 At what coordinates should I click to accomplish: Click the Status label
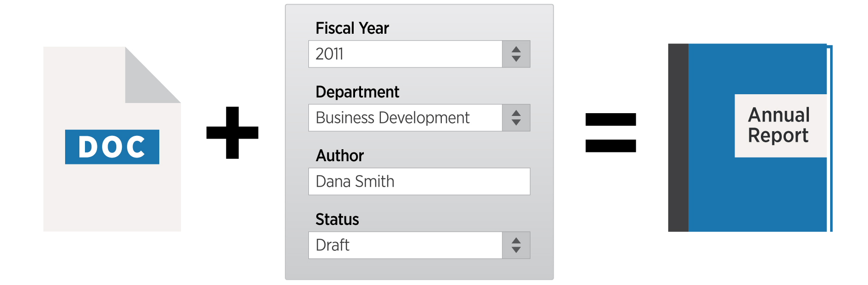point(337,219)
